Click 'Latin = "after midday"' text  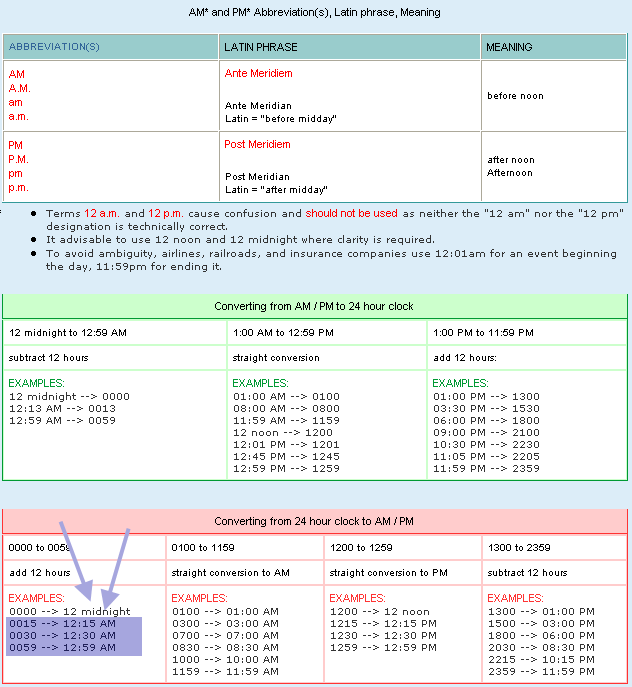[x=276, y=190]
